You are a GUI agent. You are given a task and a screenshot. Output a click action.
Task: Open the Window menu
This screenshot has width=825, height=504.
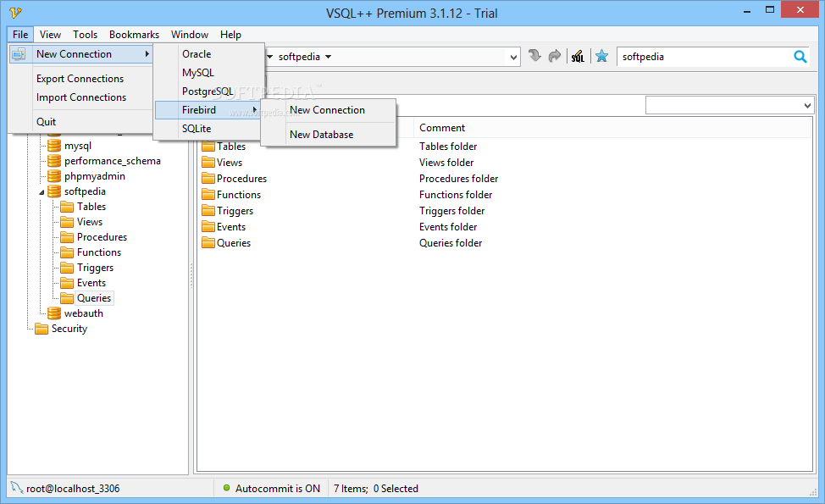pyautogui.click(x=190, y=35)
